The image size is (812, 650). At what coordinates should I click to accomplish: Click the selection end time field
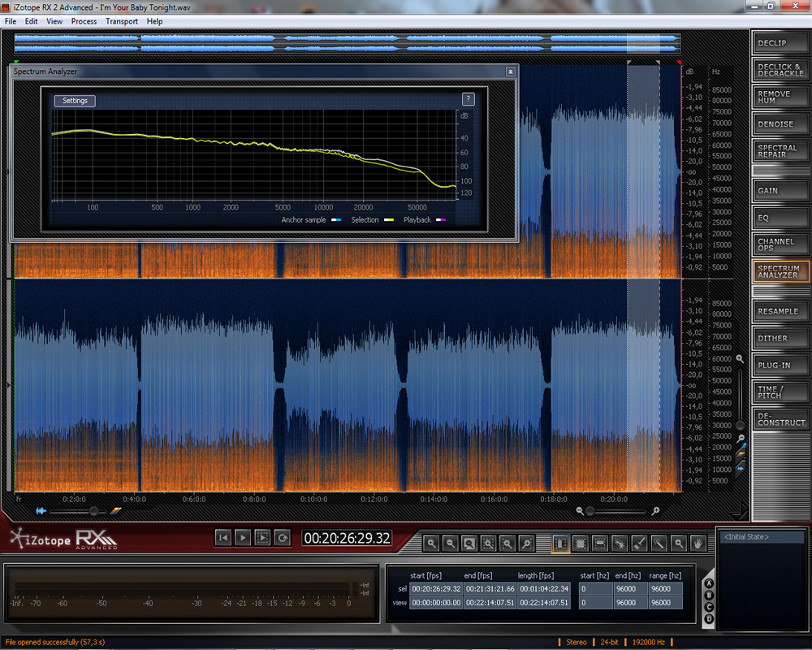pos(490,589)
